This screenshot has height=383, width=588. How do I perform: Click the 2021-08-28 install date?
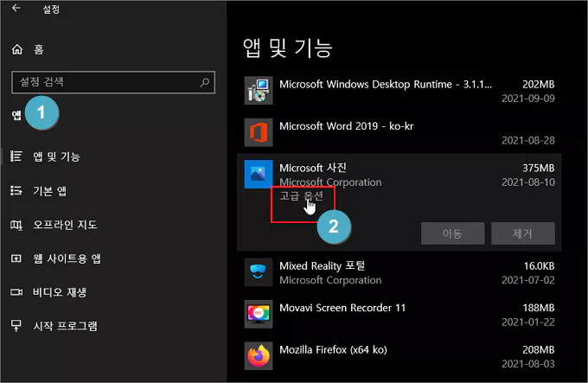click(528, 140)
